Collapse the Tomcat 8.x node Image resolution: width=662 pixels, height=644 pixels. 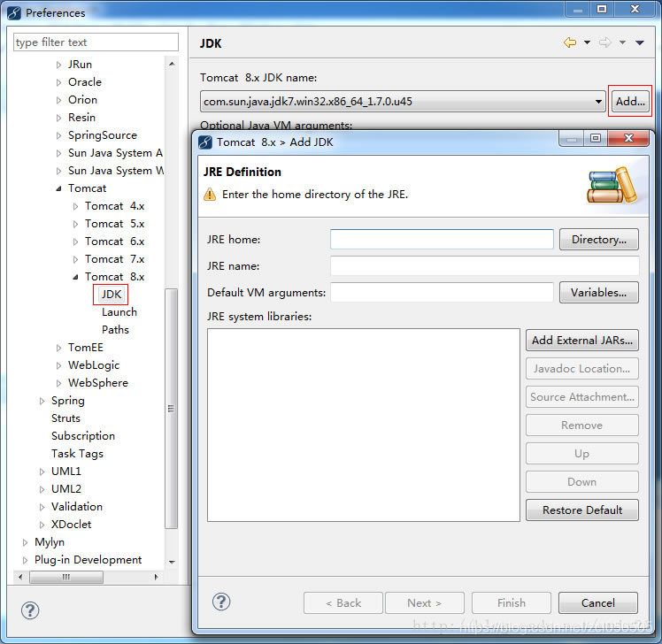click(75, 277)
